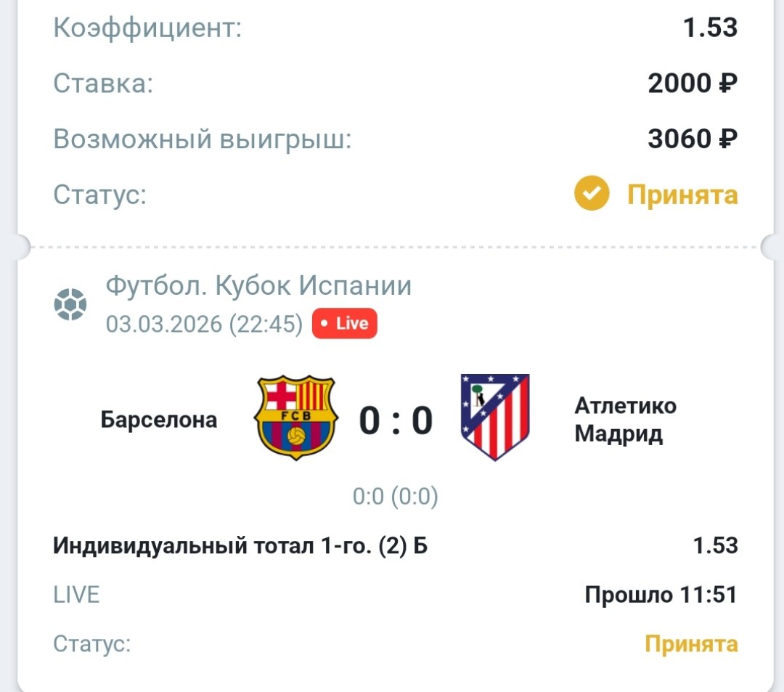The width and height of the screenshot is (784, 692).
Task: Tap the red Live badge
Action: 345,324
